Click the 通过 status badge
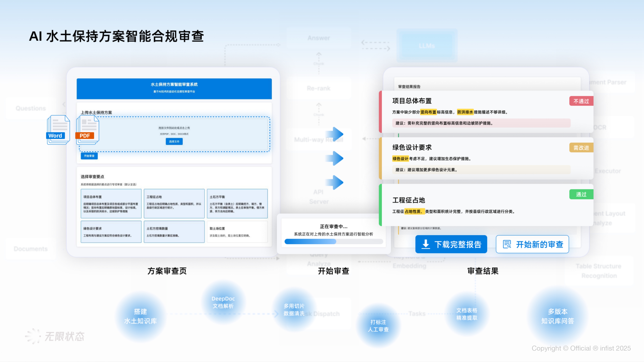644x362 pixels. tap(581, 194)
